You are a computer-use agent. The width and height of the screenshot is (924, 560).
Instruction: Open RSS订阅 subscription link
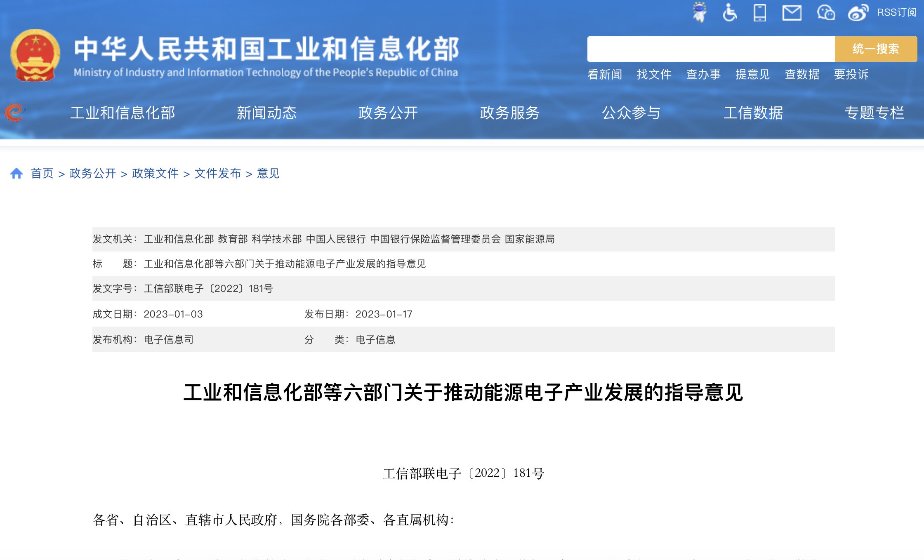896,12
